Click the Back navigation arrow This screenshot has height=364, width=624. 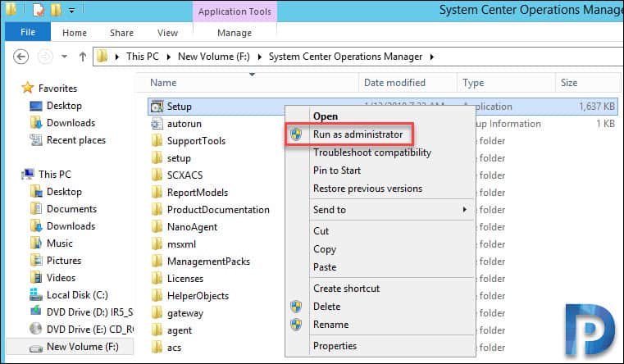coord(20,57)
